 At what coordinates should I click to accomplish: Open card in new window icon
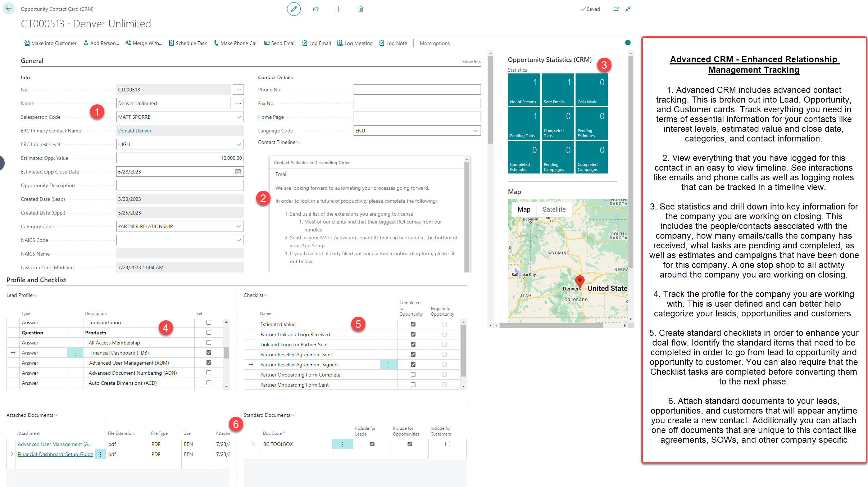[616, 9]
